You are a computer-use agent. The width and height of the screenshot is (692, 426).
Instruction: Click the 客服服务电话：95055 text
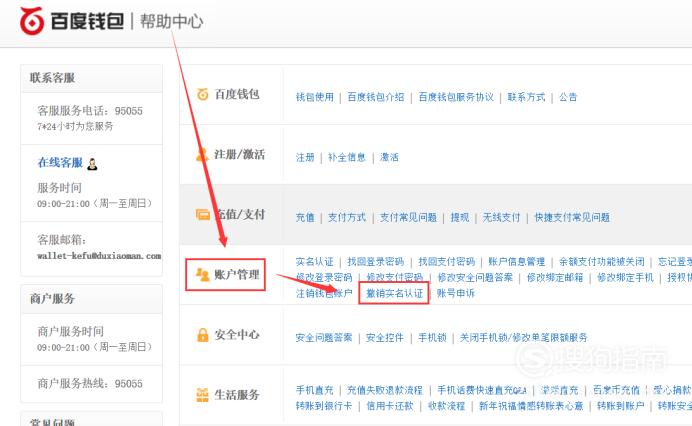point(90,111)
